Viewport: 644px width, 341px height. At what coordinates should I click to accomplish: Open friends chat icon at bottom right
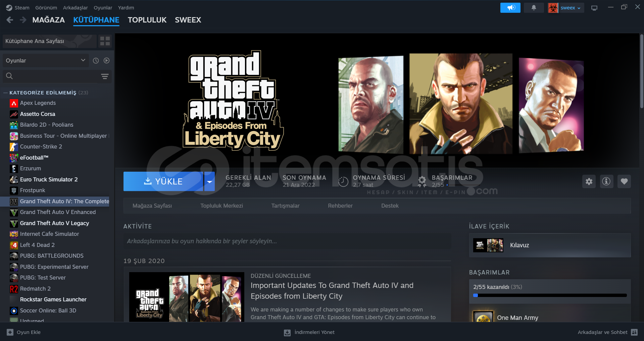coord(634,332)
